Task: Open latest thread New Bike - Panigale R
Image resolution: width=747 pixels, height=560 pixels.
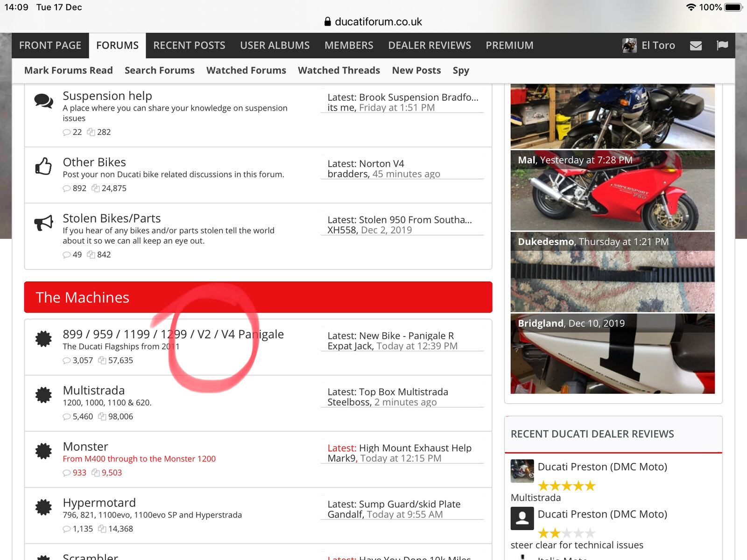Action: coord(407,336)
